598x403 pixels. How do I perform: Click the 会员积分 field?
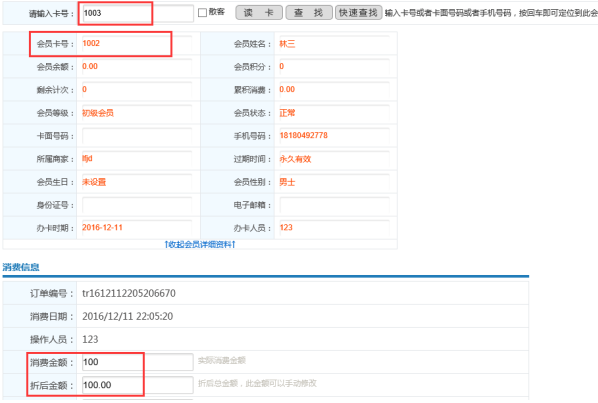coord(334,67)
